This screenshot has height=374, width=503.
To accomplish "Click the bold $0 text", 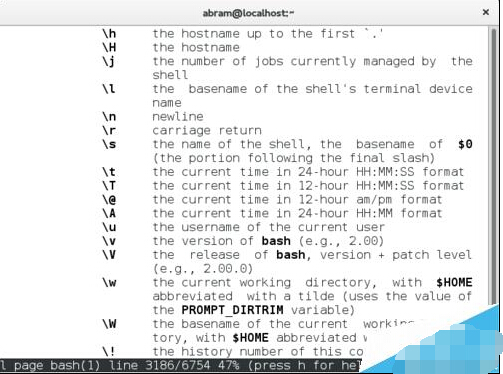I will [465, 144].
